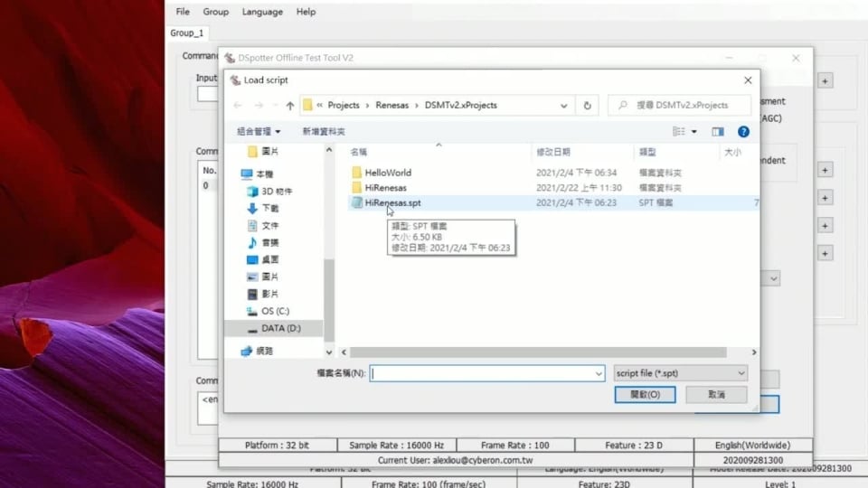Screen dimensions: 868x488
Task: Select DATA (D:) drive in sidebar
Action: coord(280,328)
